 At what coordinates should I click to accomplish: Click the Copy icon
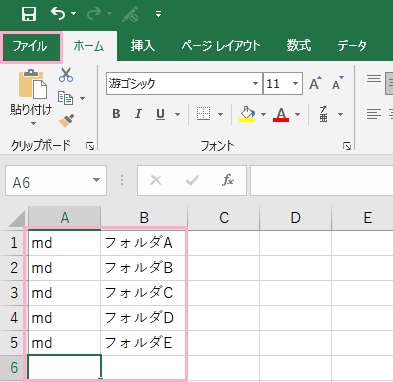point(65,98)
